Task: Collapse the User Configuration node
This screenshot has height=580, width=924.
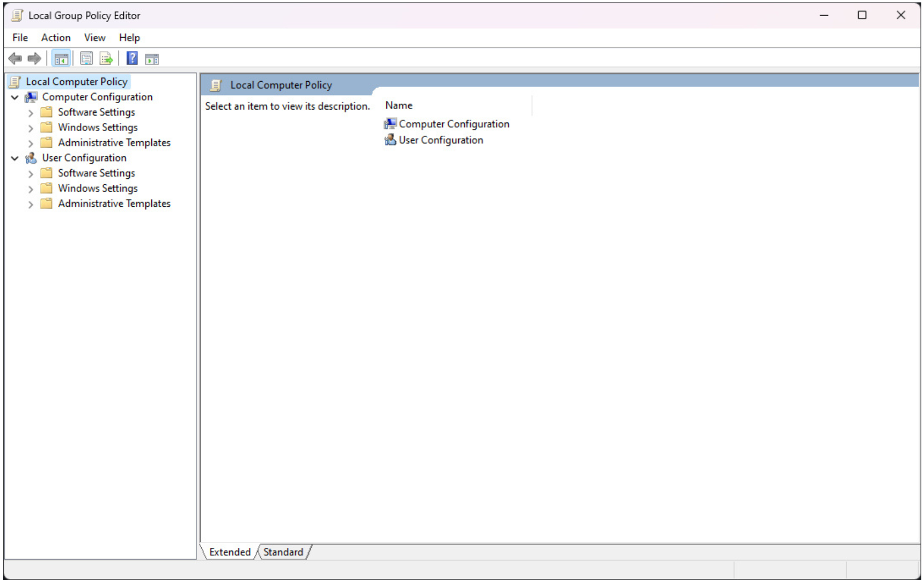Action: pyautogui.click(x=14, y=158)
